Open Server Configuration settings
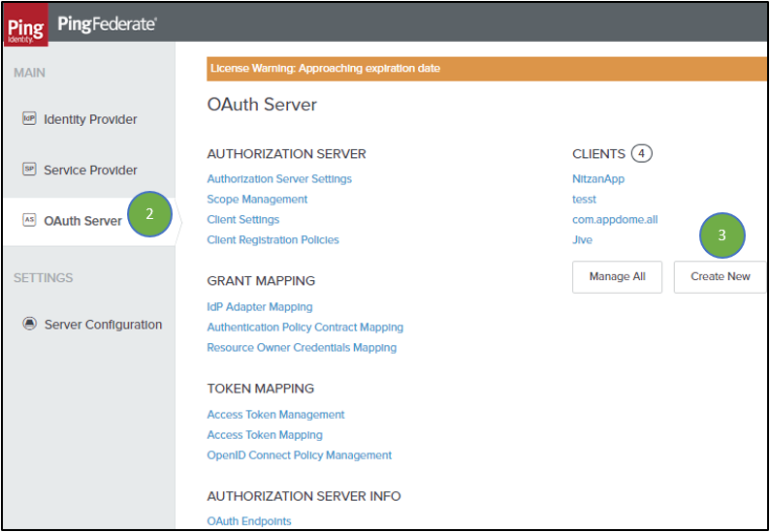The image size is (770, 532). [x=103, y=325]
